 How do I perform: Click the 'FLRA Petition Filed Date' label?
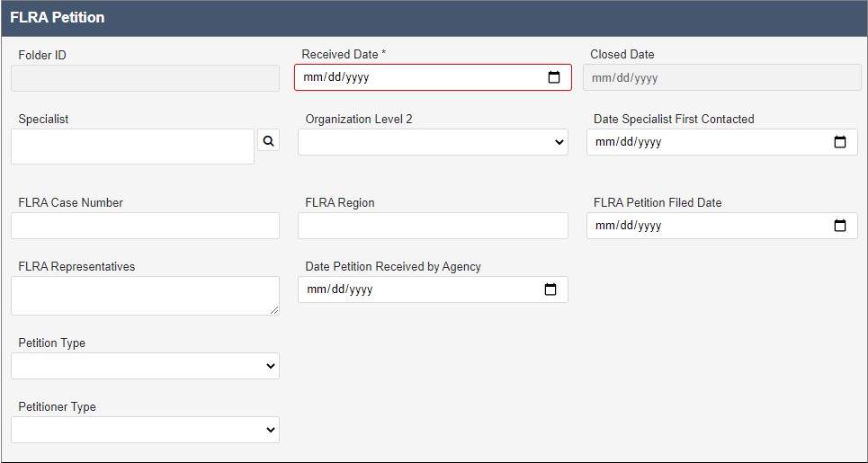coord(658,202)
